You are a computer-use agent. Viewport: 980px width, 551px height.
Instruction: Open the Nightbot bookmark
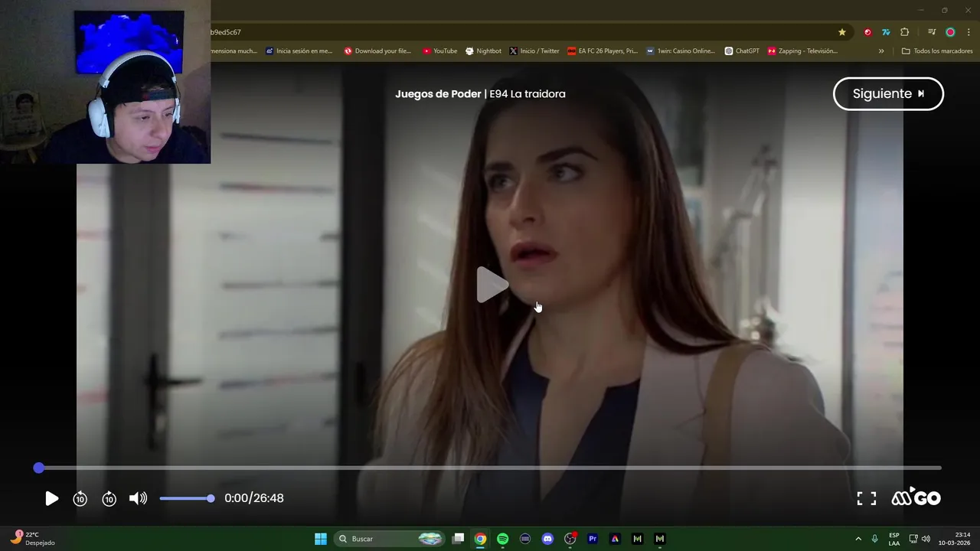click(x=483, y=51)
